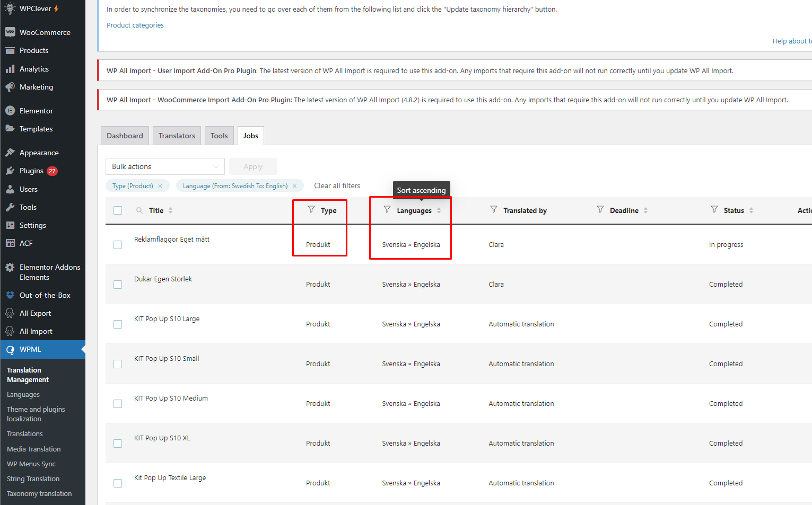The width and height of the screenshot is (812, 505).
Task: Open Media Translation submenu item
Action: [x=34, y=449]
